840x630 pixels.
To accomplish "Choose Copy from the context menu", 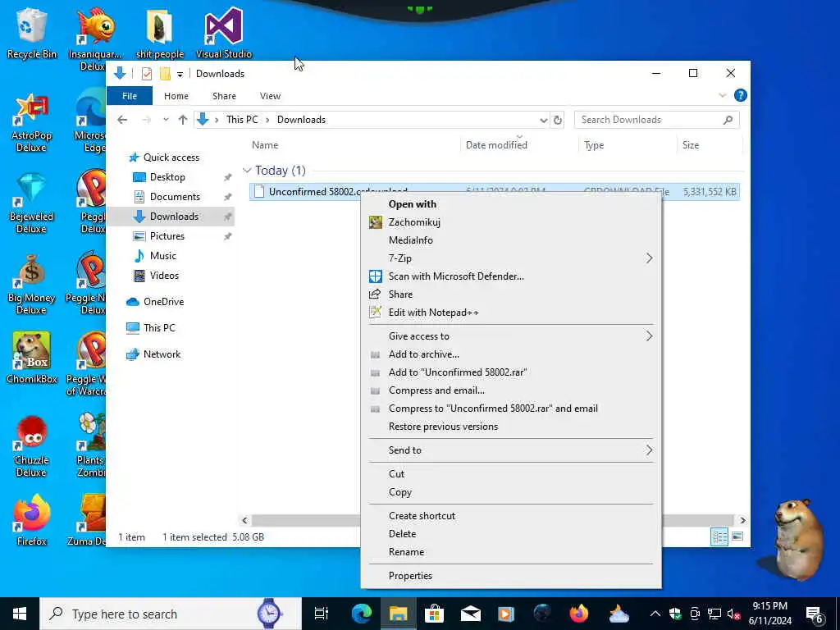I will pos(510,492).
